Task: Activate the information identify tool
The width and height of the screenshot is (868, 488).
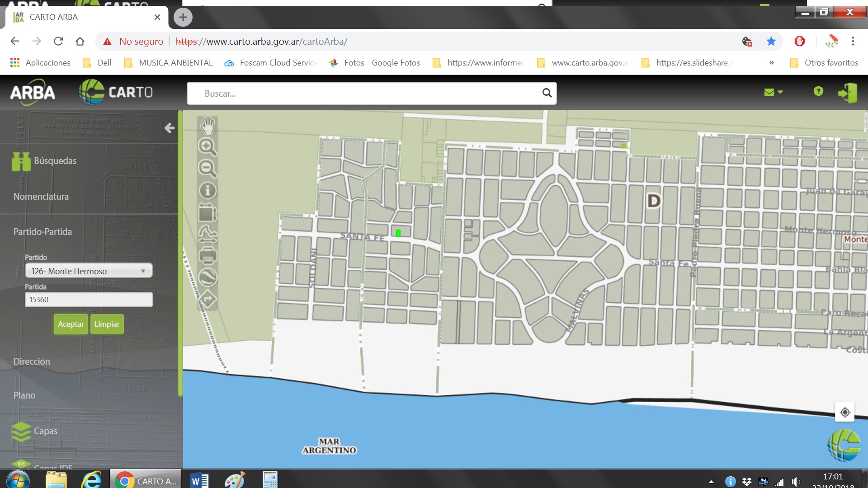Action: click(x=208, y=191)
